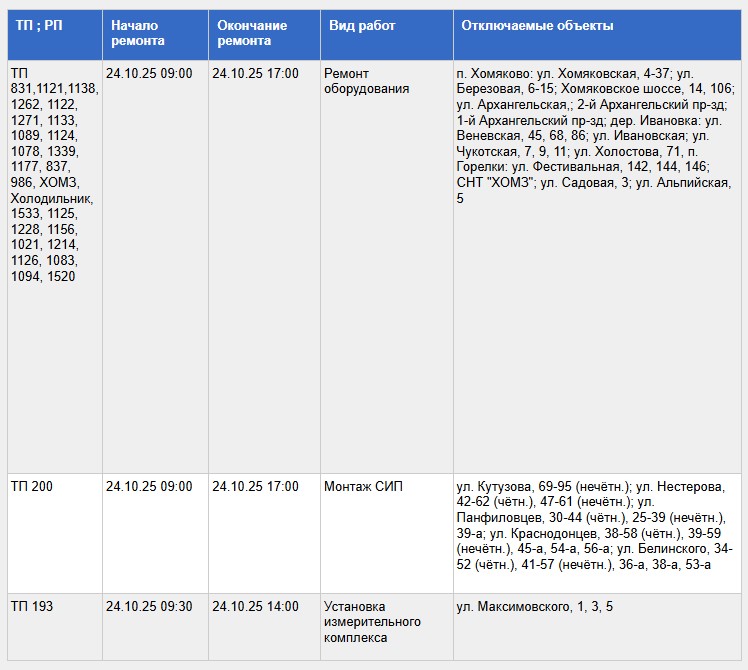Click the "ТП ; РП" column header
Screen dimensions: 748x670
click(x=38, y=25)
